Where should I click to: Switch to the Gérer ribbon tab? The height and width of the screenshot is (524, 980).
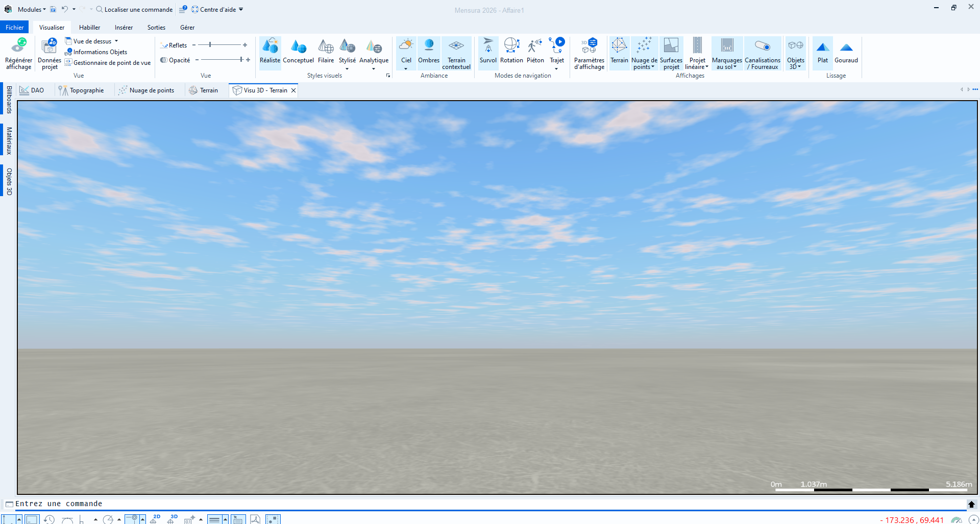point(187,27)
